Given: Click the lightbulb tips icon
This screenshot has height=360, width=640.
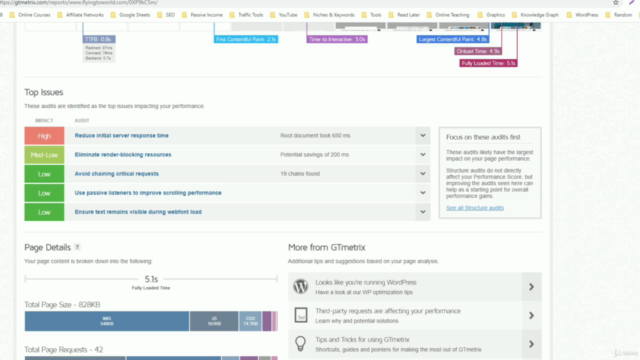Looking at the screenshot, I should [x=300, y=344].
